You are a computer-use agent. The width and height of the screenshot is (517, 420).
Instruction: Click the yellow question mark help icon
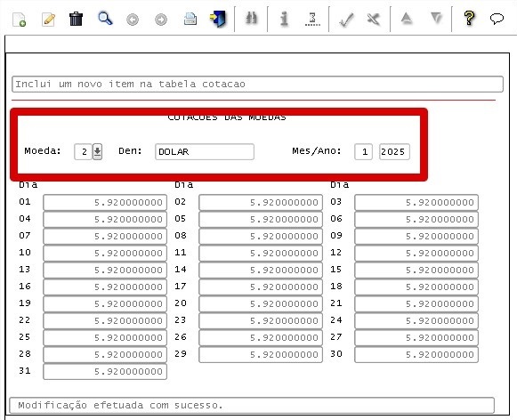point(469,18)
